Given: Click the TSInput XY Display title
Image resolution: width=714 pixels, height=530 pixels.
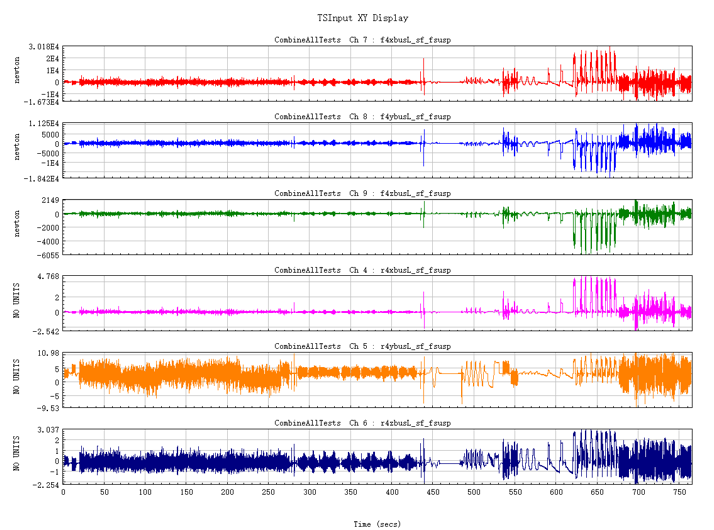Looking at the screenshot, I should coord(362,18).
